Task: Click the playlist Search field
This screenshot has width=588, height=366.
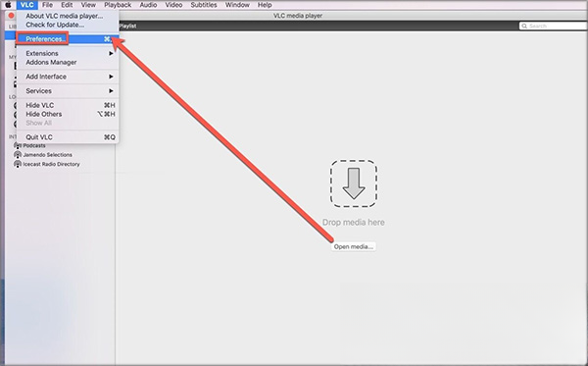Action: 554,26
